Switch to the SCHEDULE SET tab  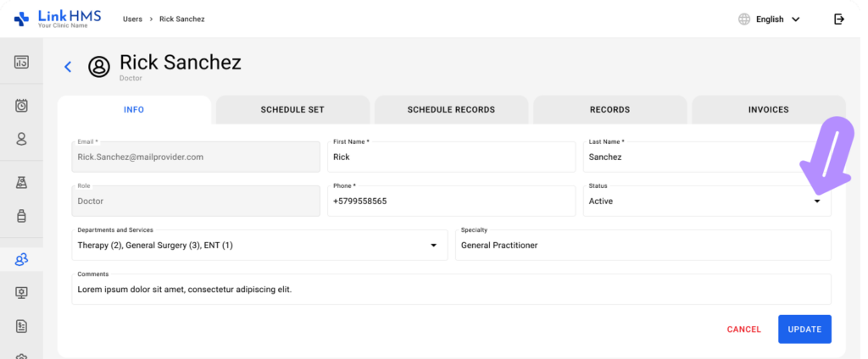point(292,109)
